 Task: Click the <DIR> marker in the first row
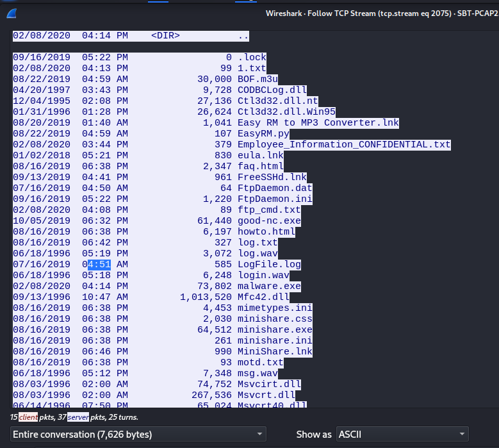click(165, 36)
